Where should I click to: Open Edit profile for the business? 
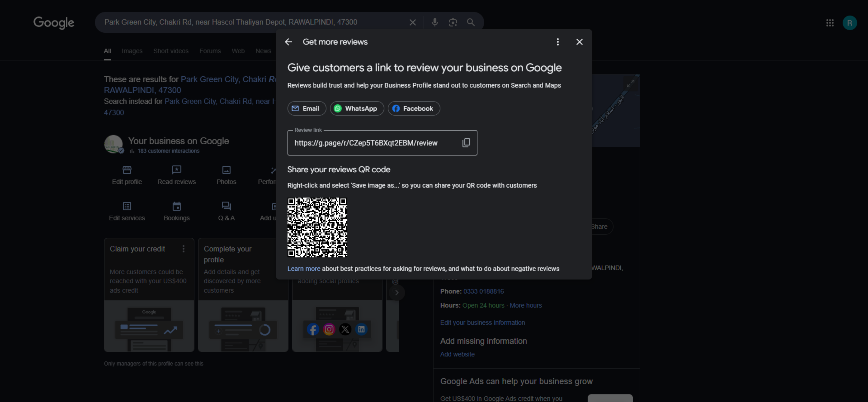pyautogui.click(x=127, y=175)
